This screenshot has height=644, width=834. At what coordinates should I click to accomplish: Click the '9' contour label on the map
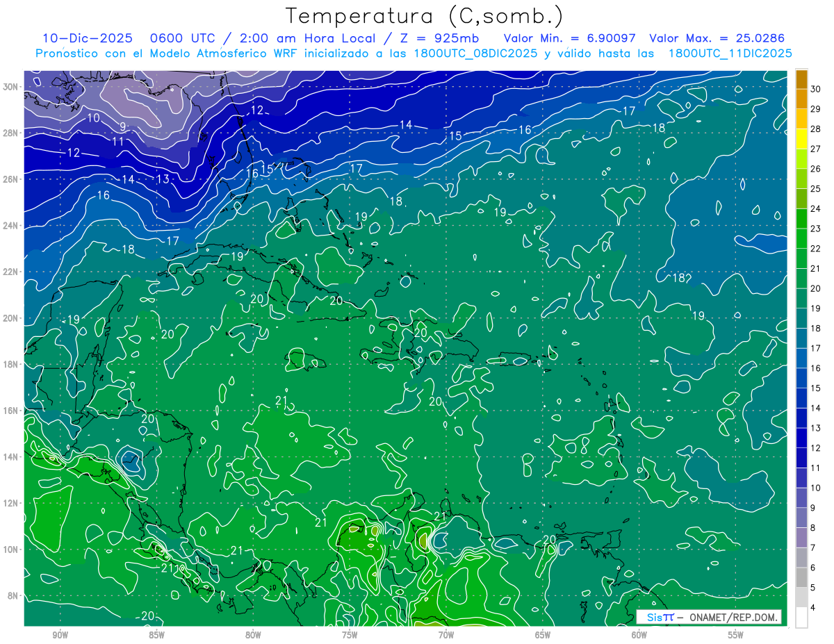click(x=122, y=126)
